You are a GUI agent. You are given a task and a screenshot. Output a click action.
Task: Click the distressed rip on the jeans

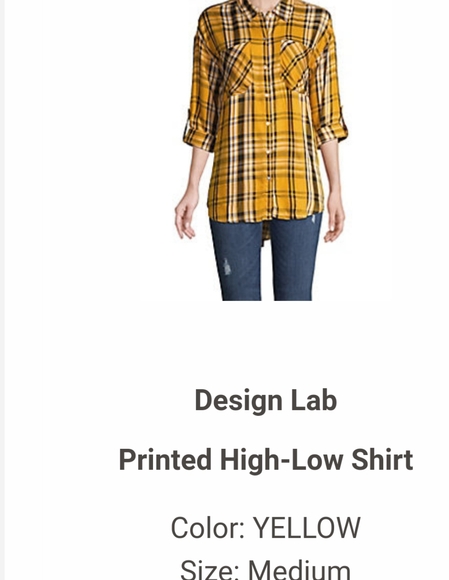[x=227, y=267]
